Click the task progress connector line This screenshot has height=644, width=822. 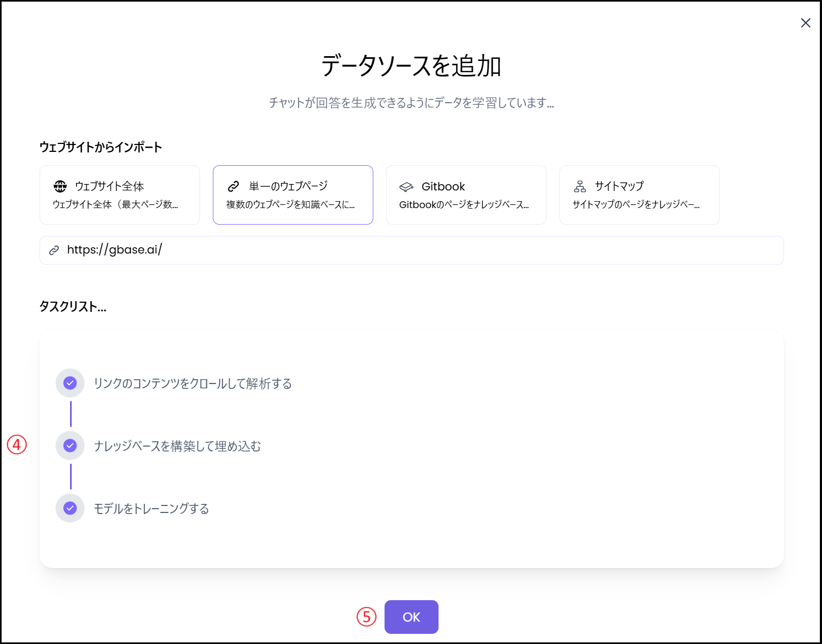tap(70, 414)
